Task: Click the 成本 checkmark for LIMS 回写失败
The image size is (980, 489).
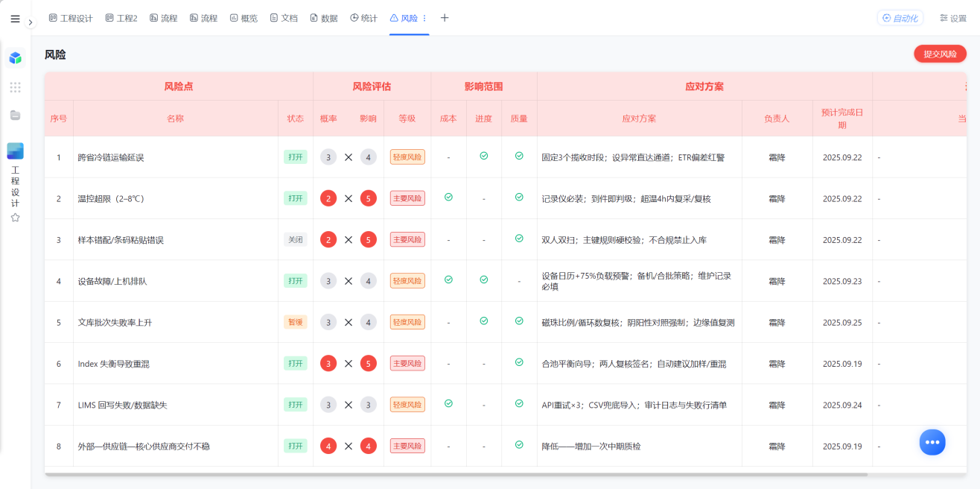Action: [x=448, y=403]
